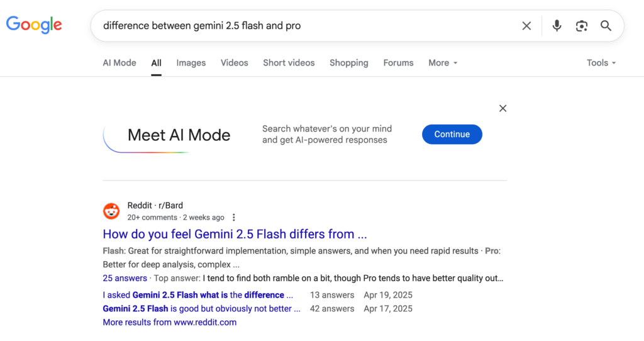Open Google Lens image search icon
644x341 pixels.
click(x=582, y=26)
